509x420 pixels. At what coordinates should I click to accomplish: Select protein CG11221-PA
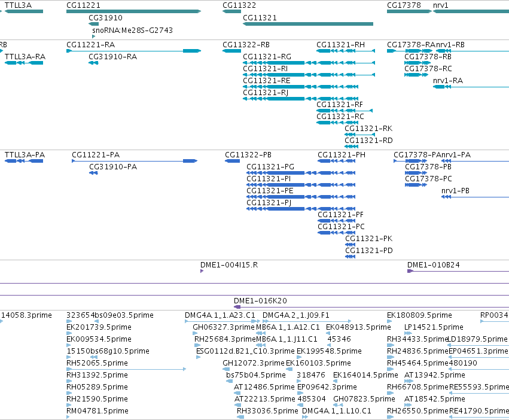point(96,154)
